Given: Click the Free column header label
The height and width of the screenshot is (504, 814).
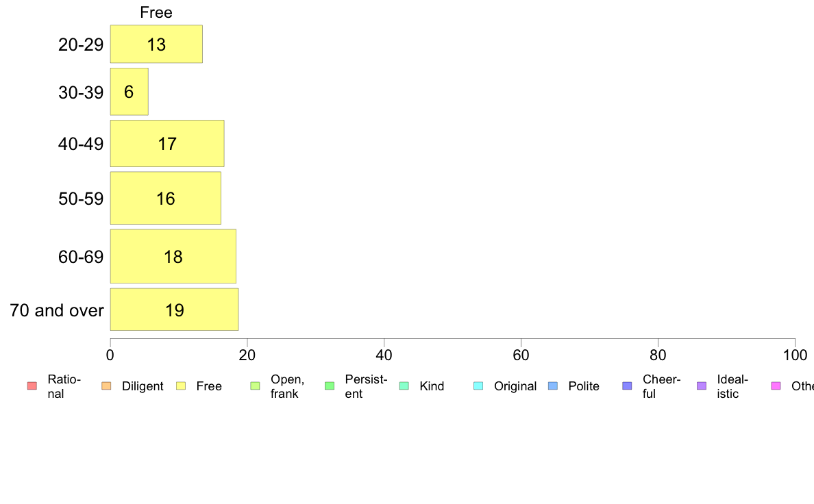Looking at the screenshot, I should pos(156,12).
